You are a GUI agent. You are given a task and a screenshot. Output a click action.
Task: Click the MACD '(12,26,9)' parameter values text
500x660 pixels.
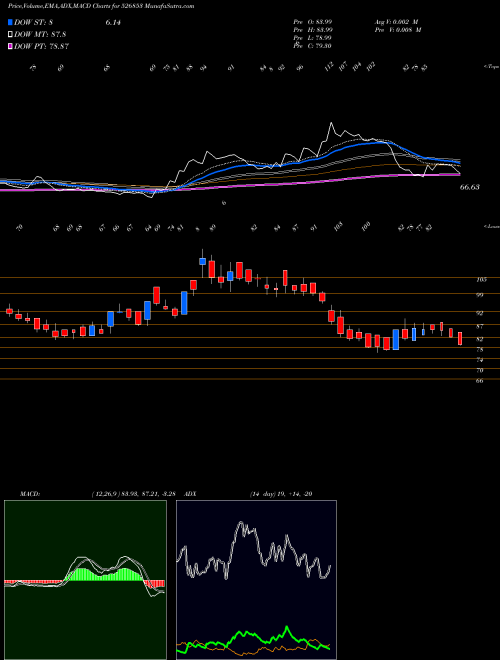136,494
